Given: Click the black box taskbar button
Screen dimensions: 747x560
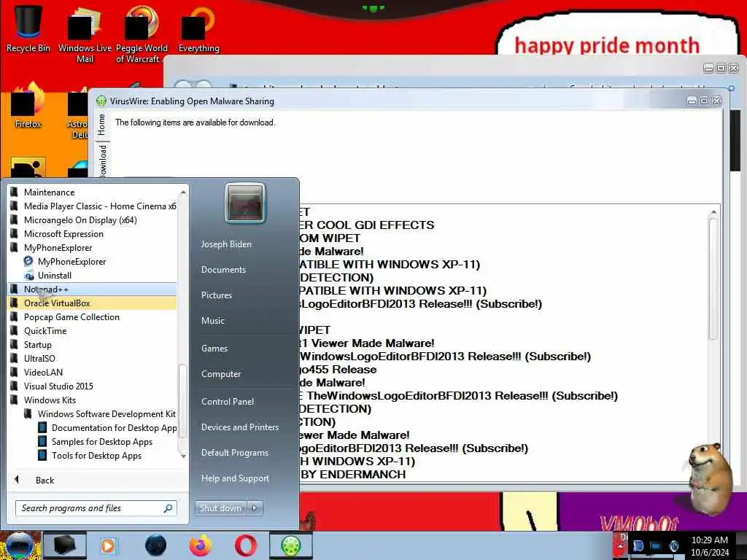Looking at the screenshot, I should pyautogui.click(x=64, y=545).
